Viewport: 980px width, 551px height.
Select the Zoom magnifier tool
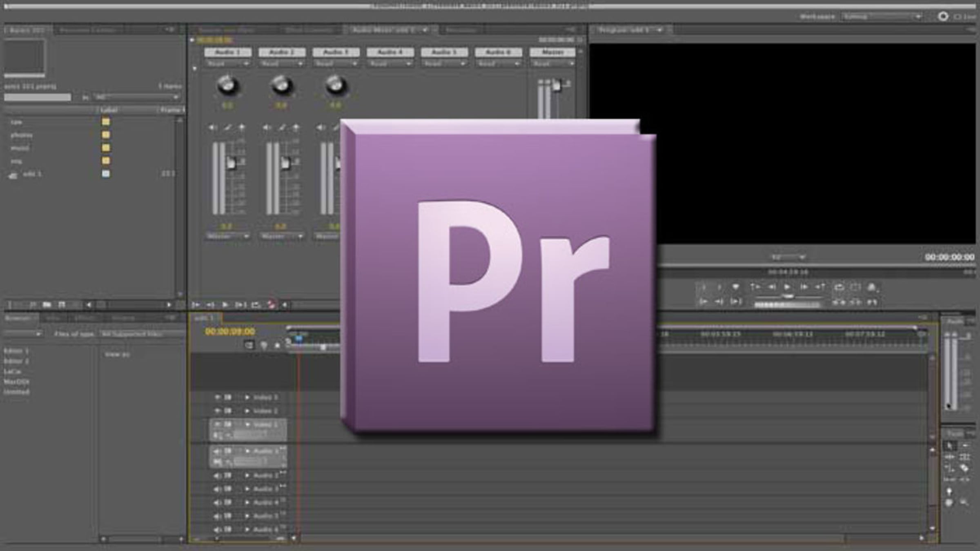(x=964, y=502)
